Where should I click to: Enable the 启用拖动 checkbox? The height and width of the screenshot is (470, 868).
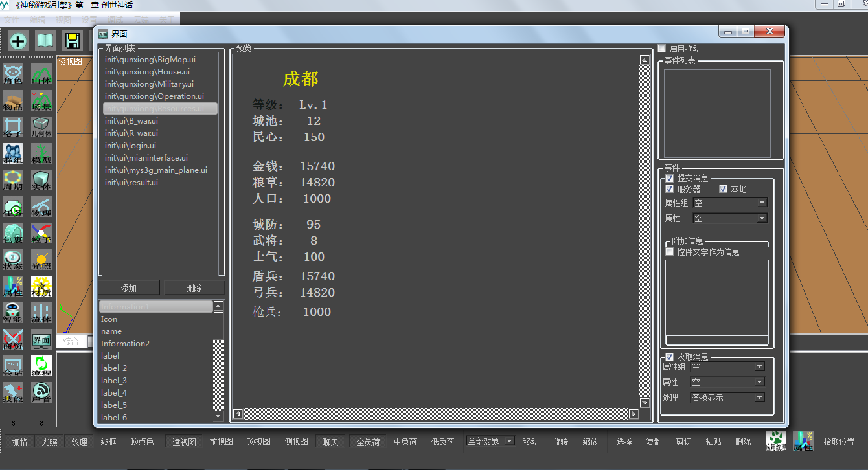(x=661, y=49)
